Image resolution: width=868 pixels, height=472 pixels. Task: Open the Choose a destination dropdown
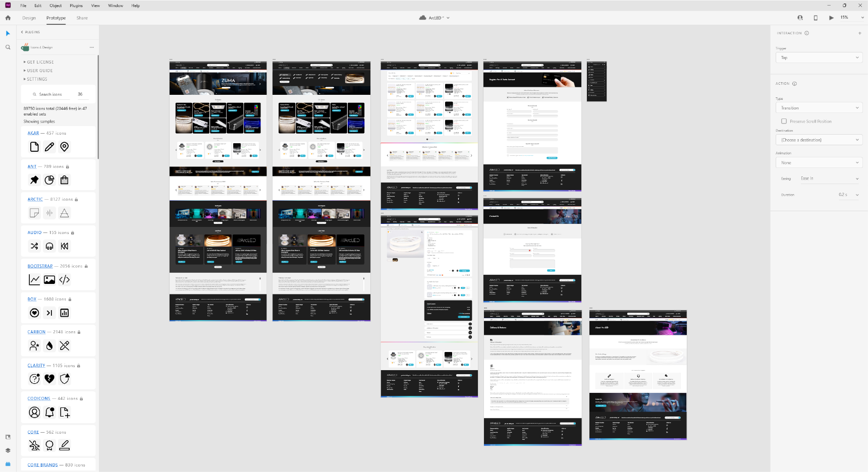click(x=819, y=140)
